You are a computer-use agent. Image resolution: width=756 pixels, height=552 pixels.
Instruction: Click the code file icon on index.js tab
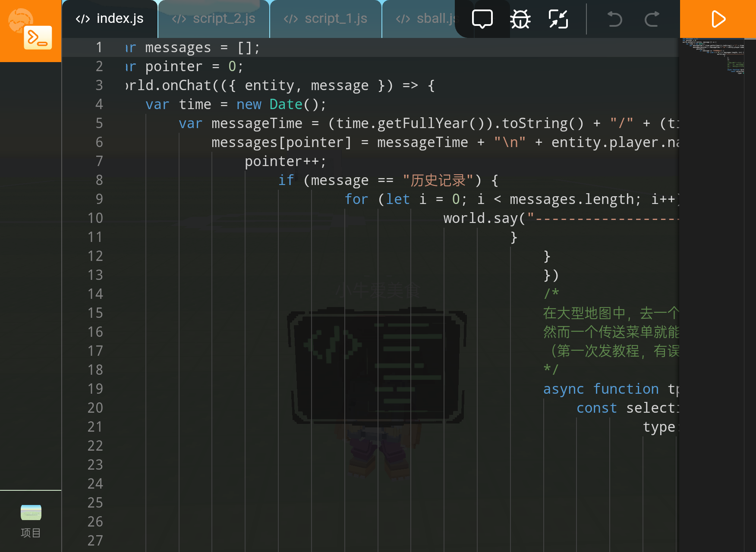click(x=83, y=19)
